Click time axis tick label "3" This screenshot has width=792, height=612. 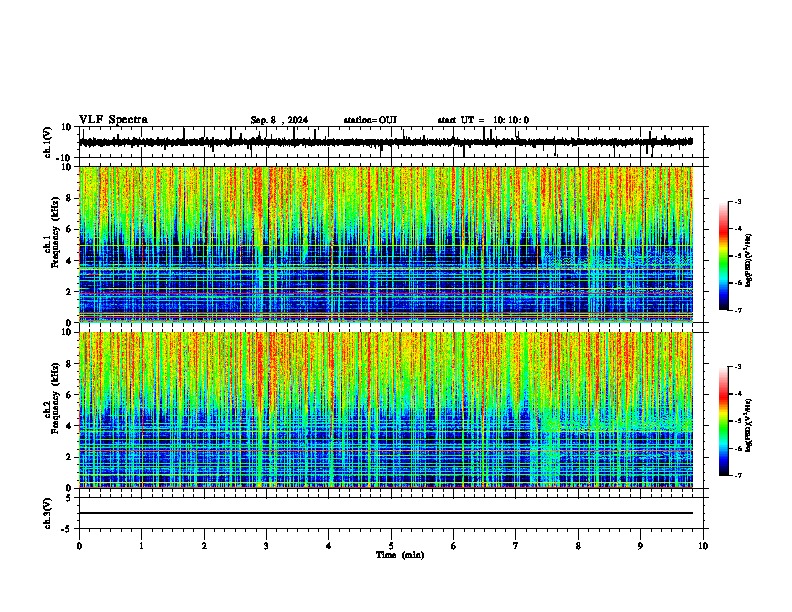[266, 546]
